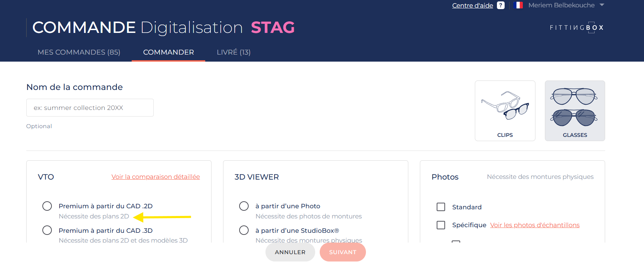
Task: Choose 3D Viewer à partir d'une Photo
Action: [x=244, y=206]
